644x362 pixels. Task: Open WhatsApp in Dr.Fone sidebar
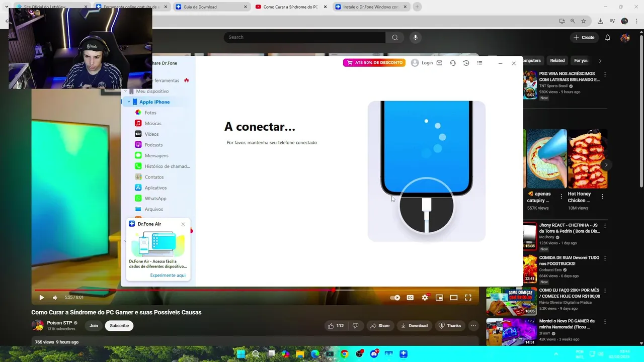(155, 199)
